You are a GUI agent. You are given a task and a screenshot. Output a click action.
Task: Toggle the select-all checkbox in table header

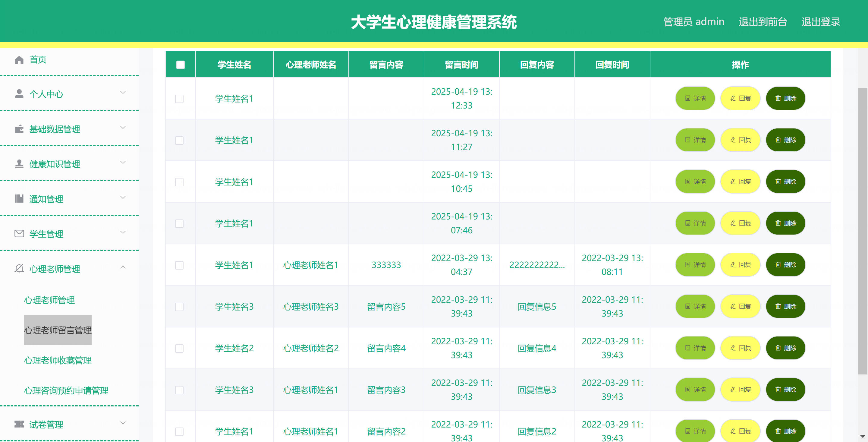[x=180, y=65]
